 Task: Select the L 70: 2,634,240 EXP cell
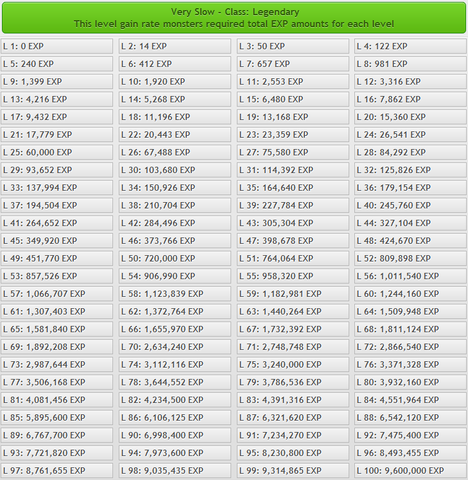(x=175, y=347)
